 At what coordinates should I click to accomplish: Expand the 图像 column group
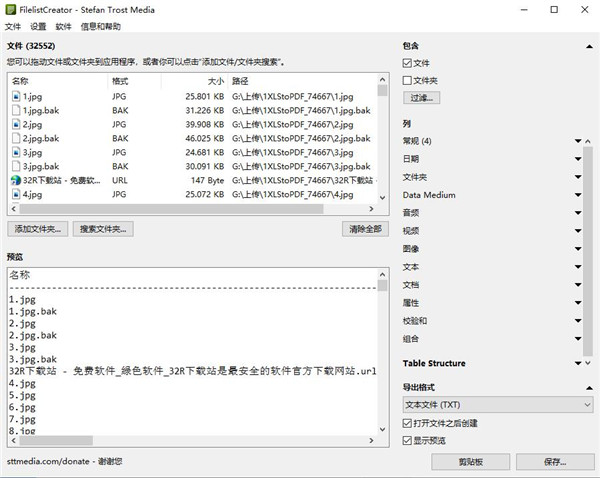pyautogui.click(x=578, y=248)
